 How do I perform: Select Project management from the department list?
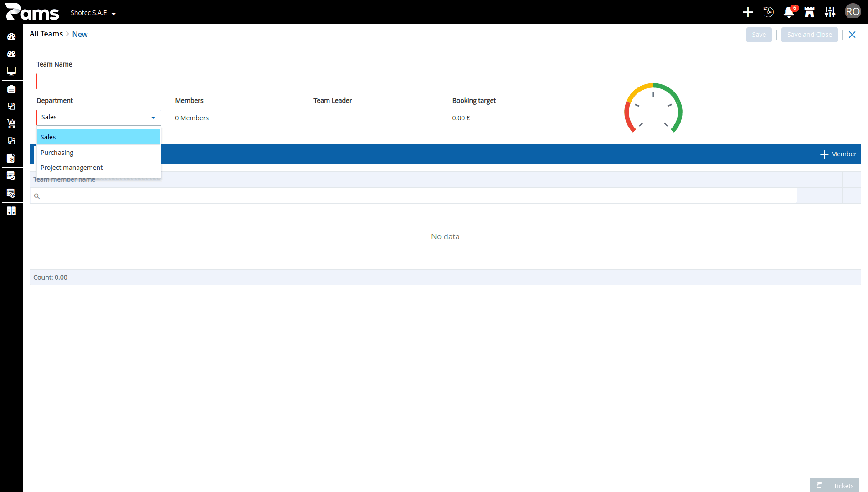99,168
